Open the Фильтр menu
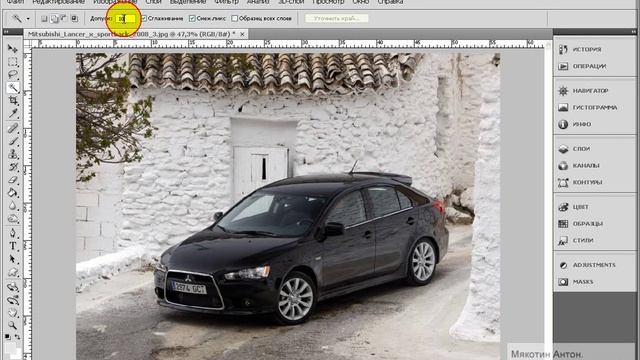Image resolution: width=640 pixels, height=360 pixels. (226, 2)
